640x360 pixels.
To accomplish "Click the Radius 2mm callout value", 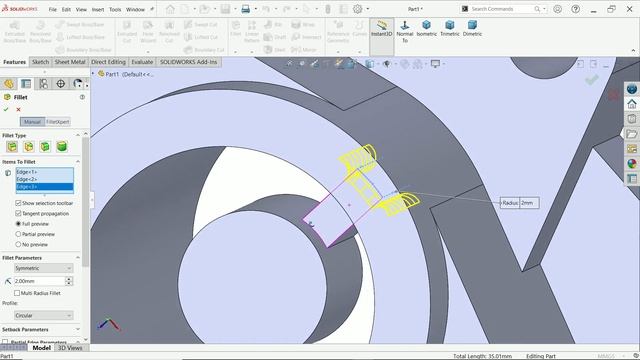I will (x=529, y=203).
